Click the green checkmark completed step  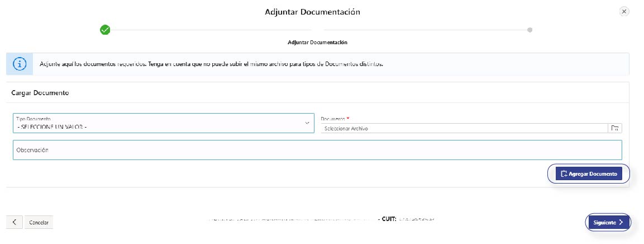[105, 30]
